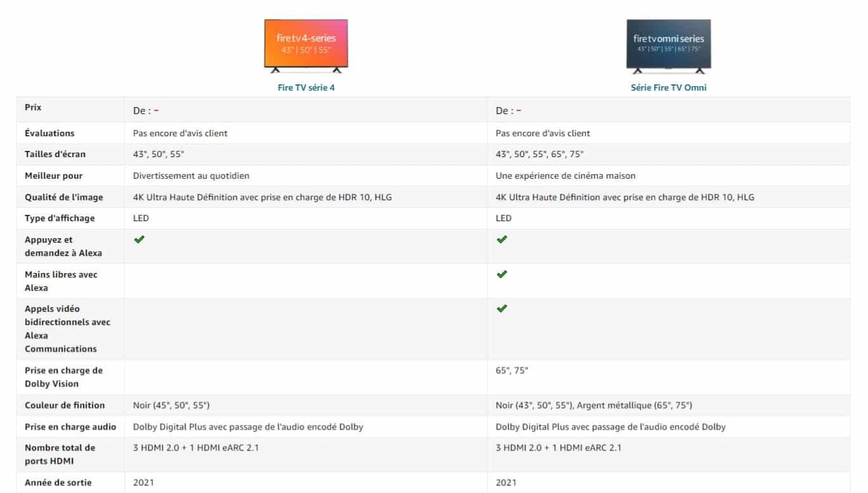This screenshot has width=868, height=493.
Task: Click 'Une expérience de cinéma maison' cell
Action: click(565, 176)
